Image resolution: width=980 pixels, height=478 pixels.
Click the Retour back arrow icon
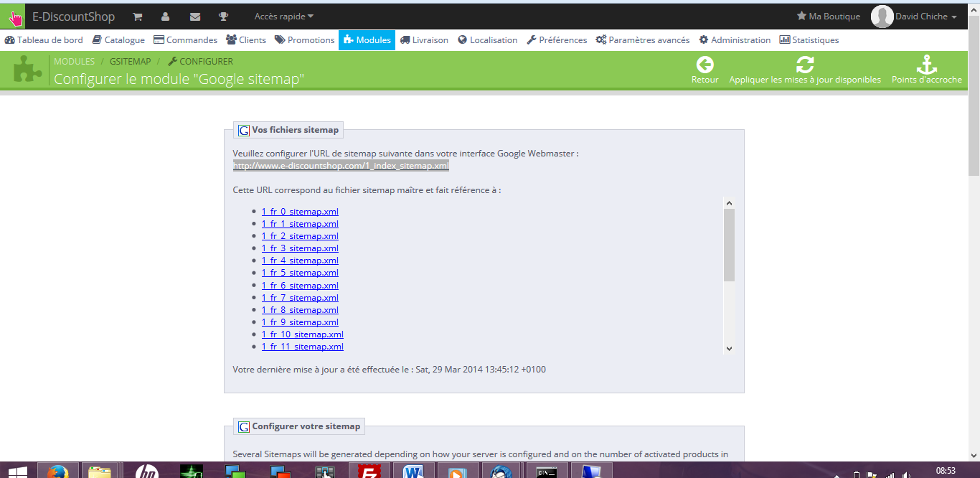(705, 65)
